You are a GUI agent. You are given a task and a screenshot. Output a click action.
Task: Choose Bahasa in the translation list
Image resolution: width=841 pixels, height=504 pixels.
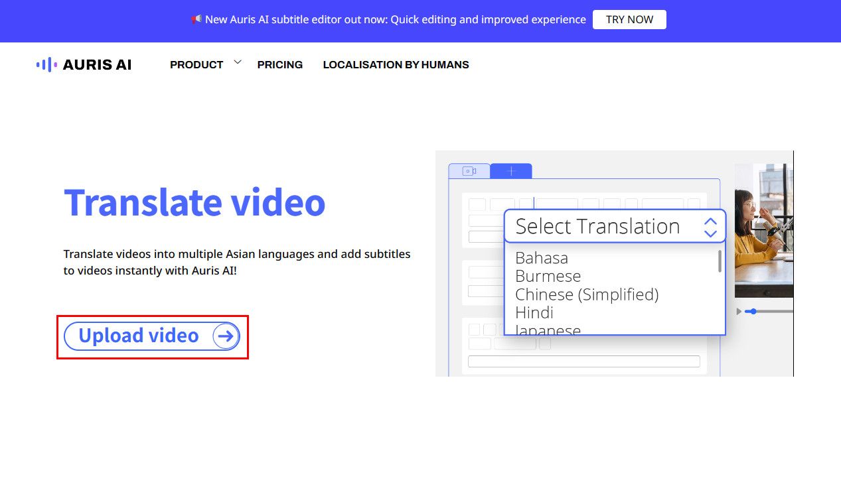[542, 257]
